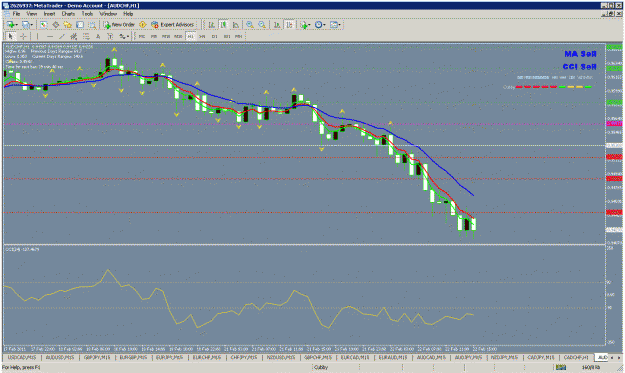Toggle Chart Shift button
Image resolution: width=625 pixels, height=373 pixels.
point(289,25)
